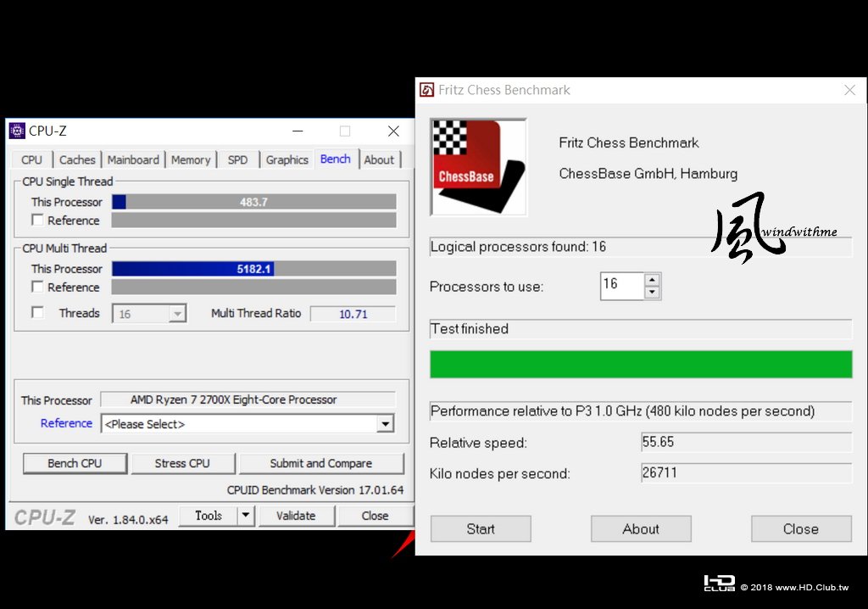Click the 'Ver. 1.84.0.x64' version text
Screen dimensions: 868x609
click(x=128, y=519)
